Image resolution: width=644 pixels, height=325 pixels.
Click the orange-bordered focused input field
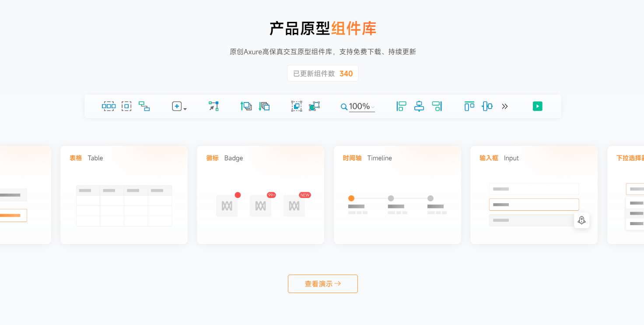point(534,205)
